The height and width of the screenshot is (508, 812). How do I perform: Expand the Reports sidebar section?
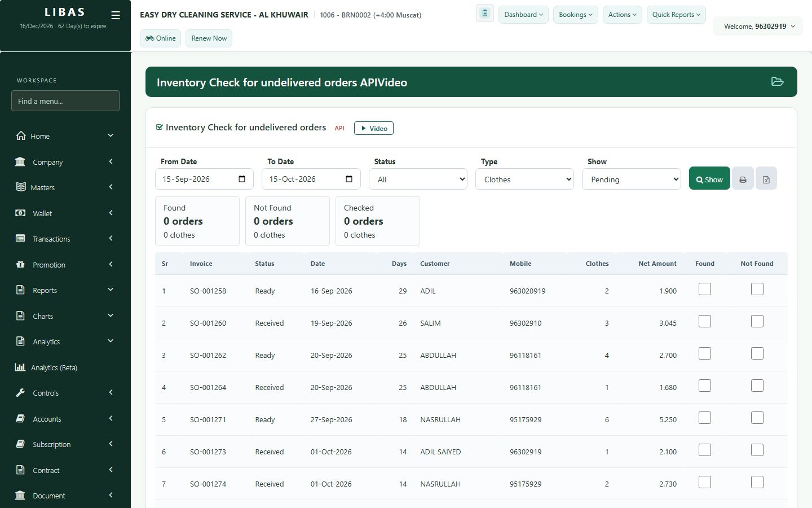(65, 290)
